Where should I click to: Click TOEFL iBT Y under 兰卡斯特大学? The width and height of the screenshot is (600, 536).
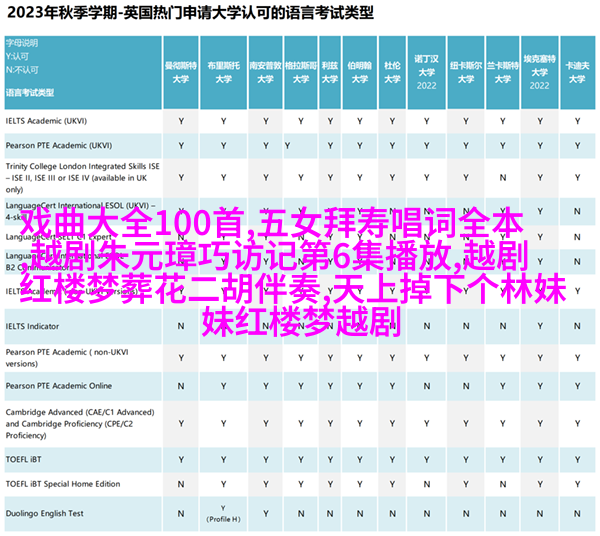coord(503,460)
